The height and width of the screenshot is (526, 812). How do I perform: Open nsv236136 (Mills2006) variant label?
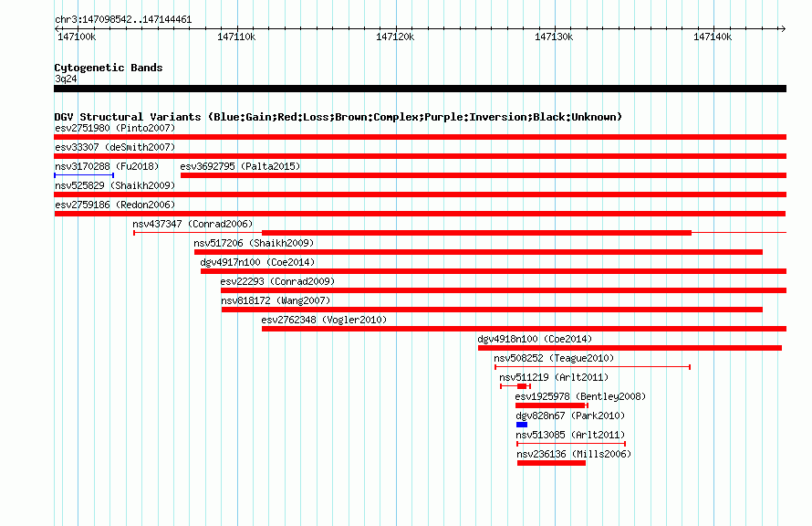(x=574, y=454)
